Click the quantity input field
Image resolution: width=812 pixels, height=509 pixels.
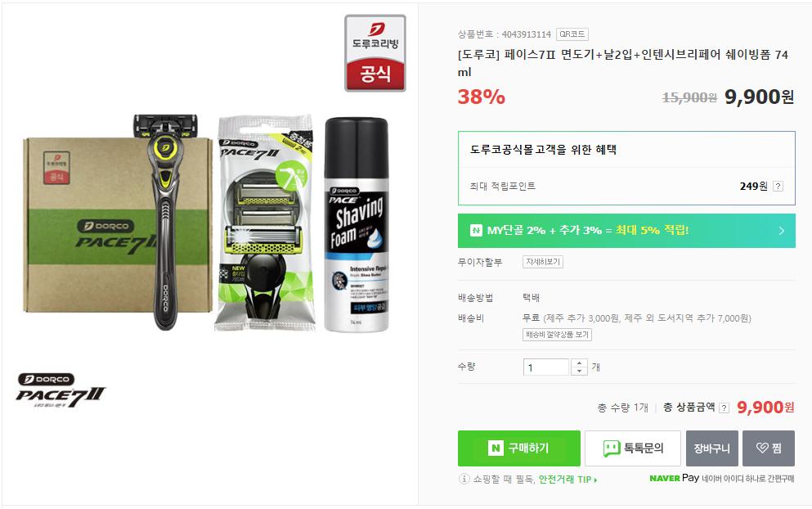(x=546, y=367)
